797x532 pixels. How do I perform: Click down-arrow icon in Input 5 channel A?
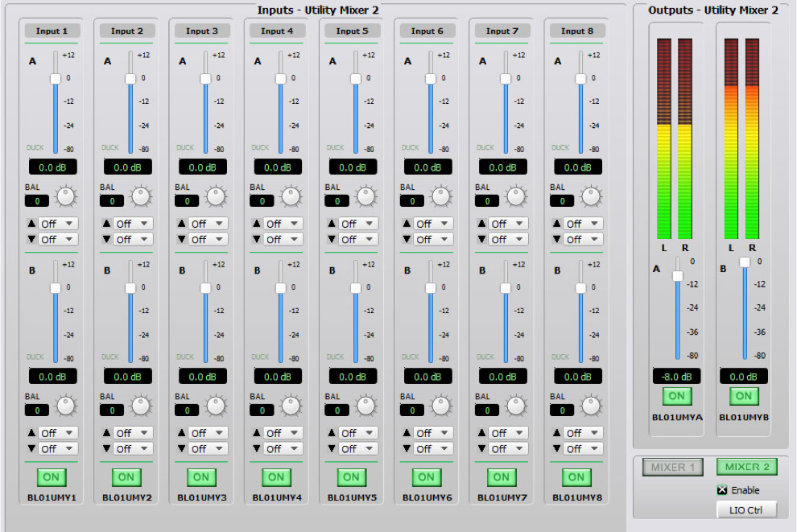tap(331, 240)
